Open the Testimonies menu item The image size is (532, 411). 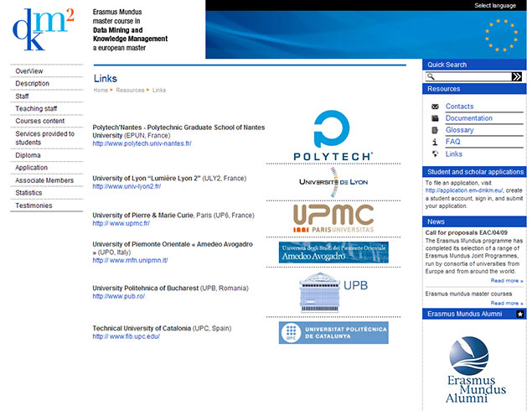[x=34, y=205]
